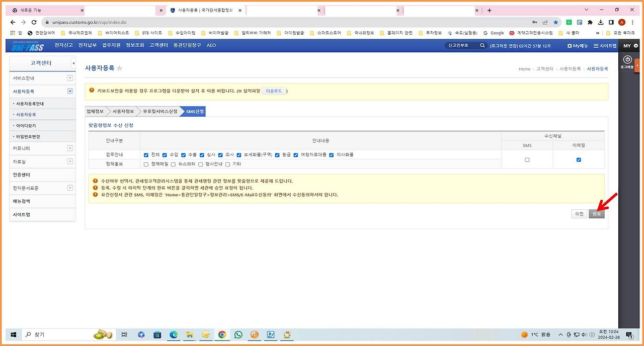Screen dimensions: 644x346
Task: Open My메뉴 gear icon
Action: (570, 46)
